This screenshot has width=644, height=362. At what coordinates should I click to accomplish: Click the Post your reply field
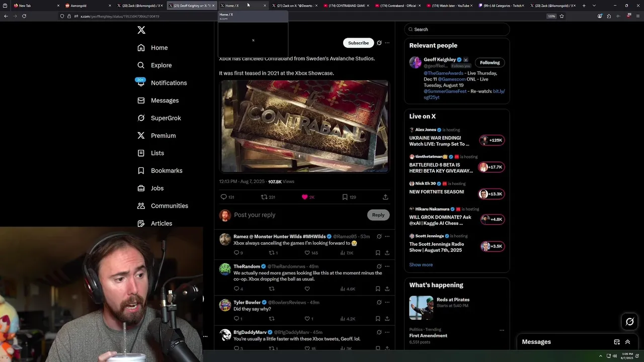click(299, 215)
